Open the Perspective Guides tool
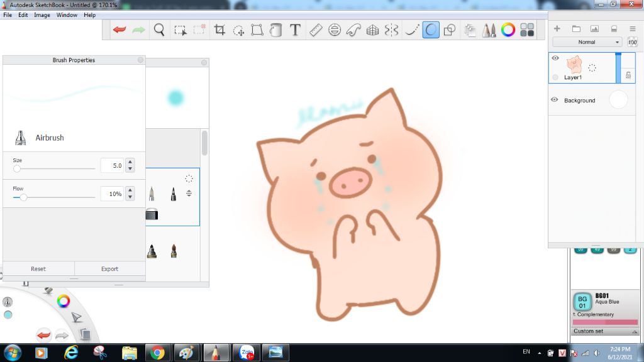This screenshot has width=644, height=362. pos(372,30)
